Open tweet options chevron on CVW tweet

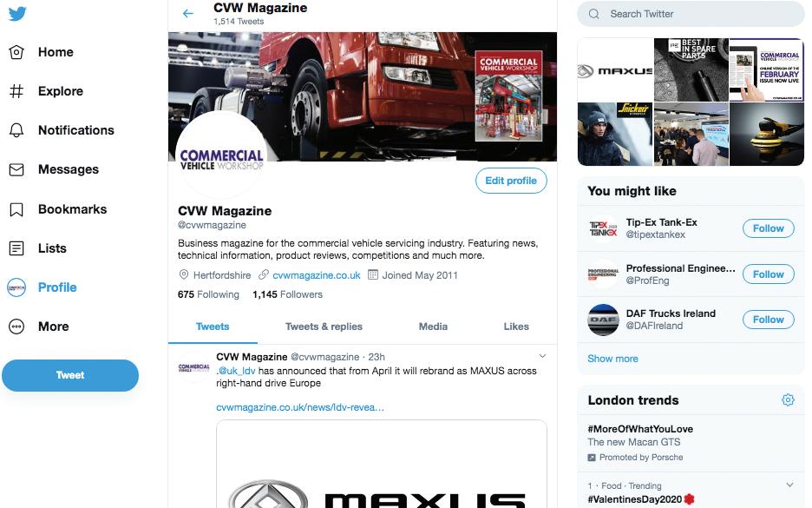(542, 356)
